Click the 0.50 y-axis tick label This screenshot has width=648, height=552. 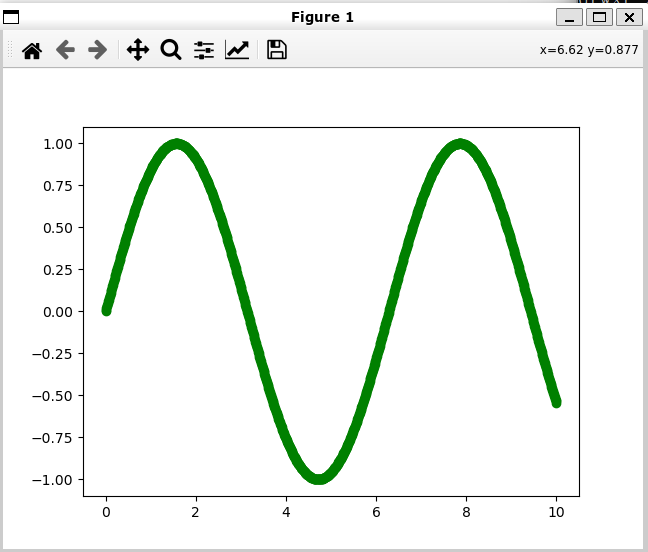point(58,228)
